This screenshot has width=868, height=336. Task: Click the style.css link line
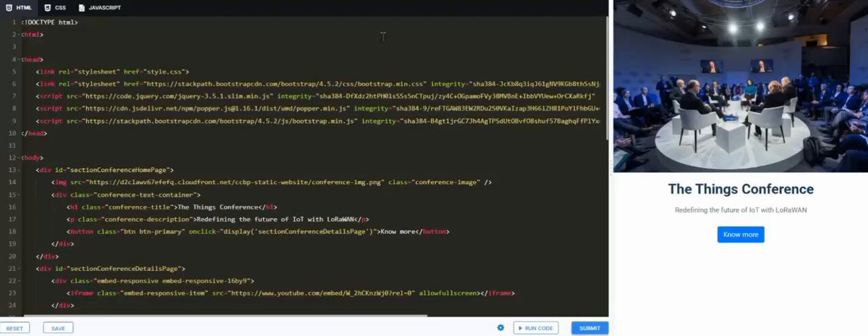(112, 72)
